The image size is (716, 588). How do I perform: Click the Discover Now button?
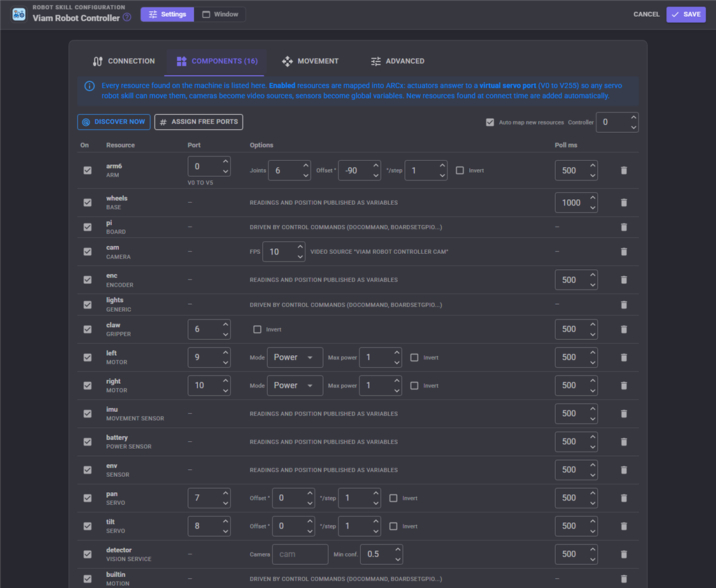point(114,122)
